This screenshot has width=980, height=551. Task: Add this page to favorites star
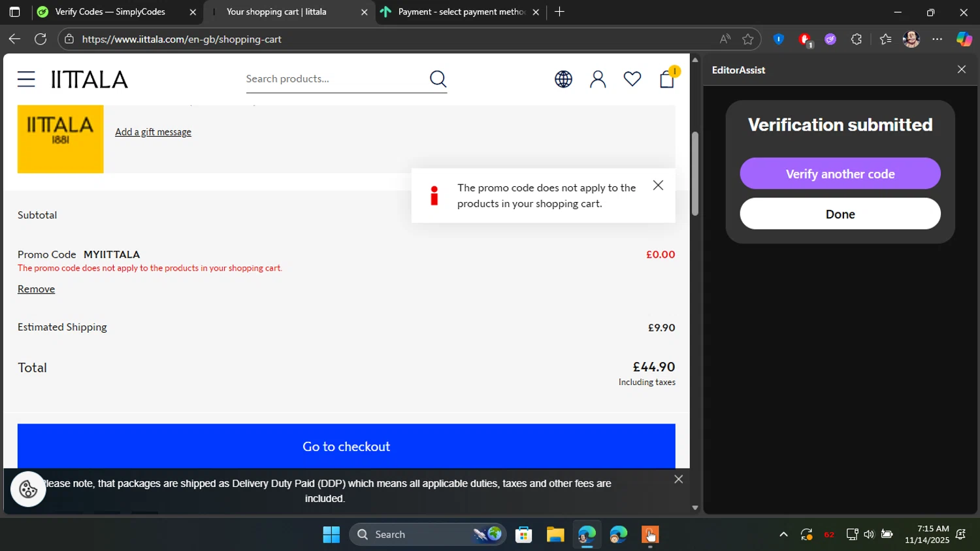(748, 39)
